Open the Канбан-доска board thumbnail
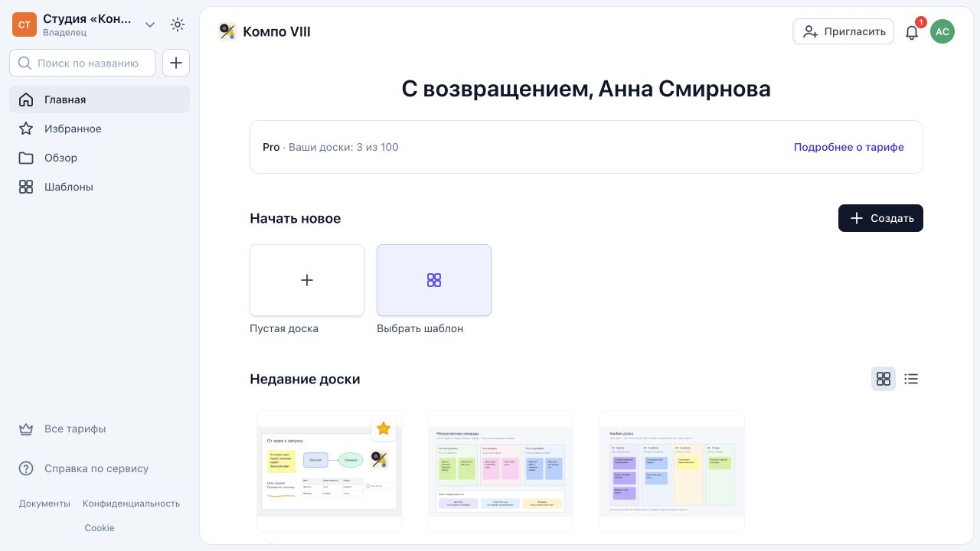The height and width of the screenshot is (551, 980). [672, 471]
